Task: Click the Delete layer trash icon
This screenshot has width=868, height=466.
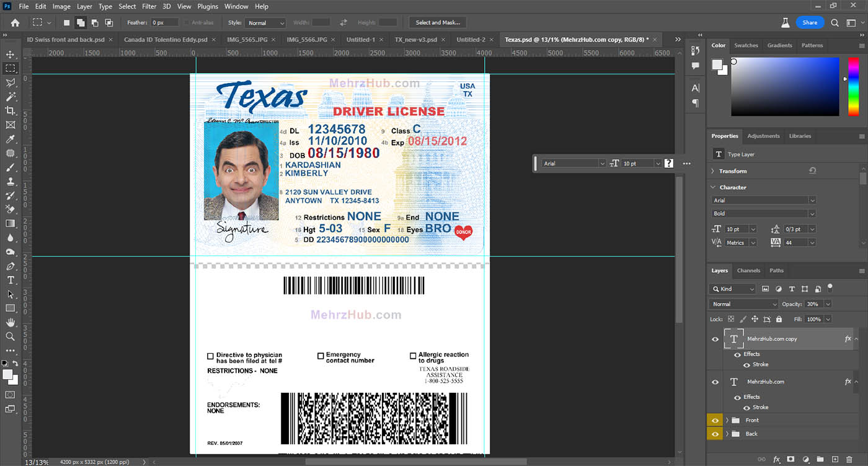Action: click(849, 459)
